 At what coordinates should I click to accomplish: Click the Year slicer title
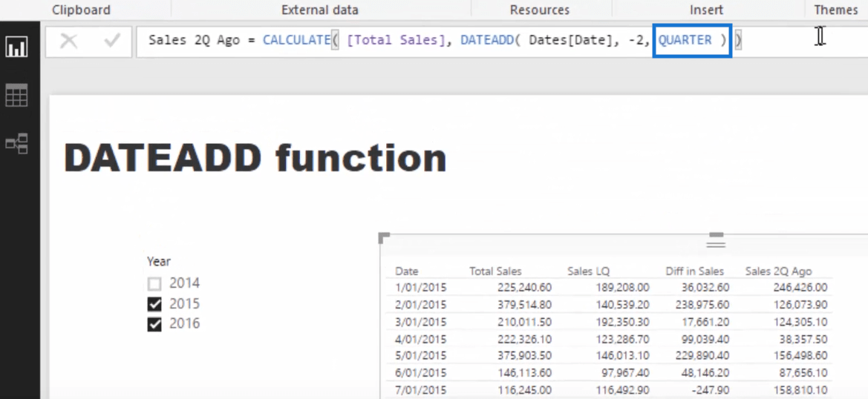[x=159, y=261]
